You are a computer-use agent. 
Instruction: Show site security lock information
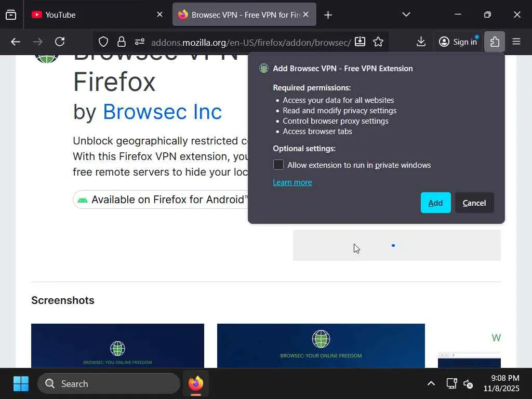[x=122, y=42]
